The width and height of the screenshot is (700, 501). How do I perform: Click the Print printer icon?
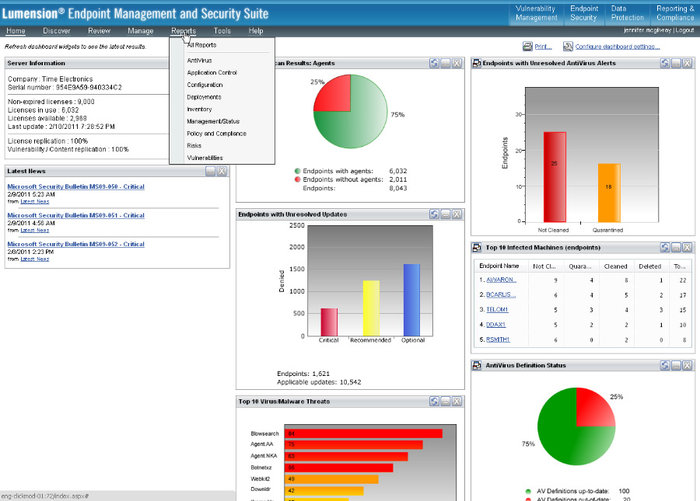[528, 46]
